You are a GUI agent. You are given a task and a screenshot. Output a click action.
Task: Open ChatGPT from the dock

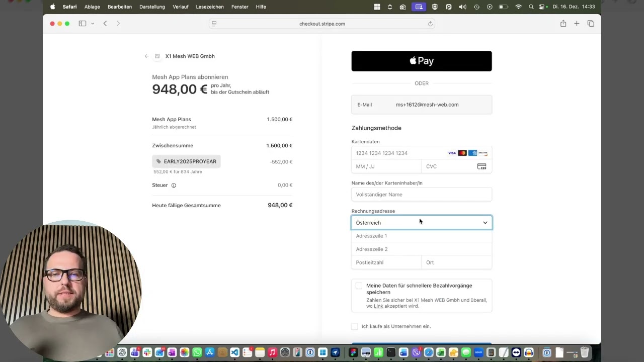(122, 352)
